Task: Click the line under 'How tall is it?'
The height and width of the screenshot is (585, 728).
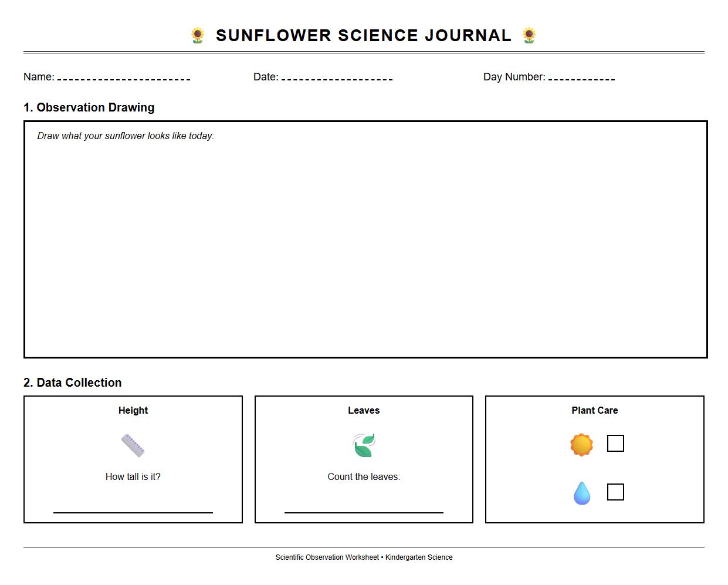Action: point(133,512)
